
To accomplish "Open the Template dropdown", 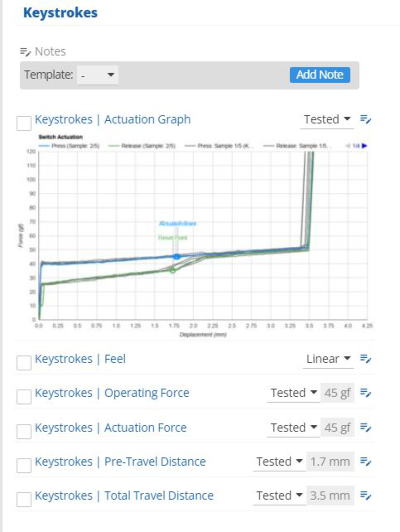I will pyautogui.click(x=97, y=75).
